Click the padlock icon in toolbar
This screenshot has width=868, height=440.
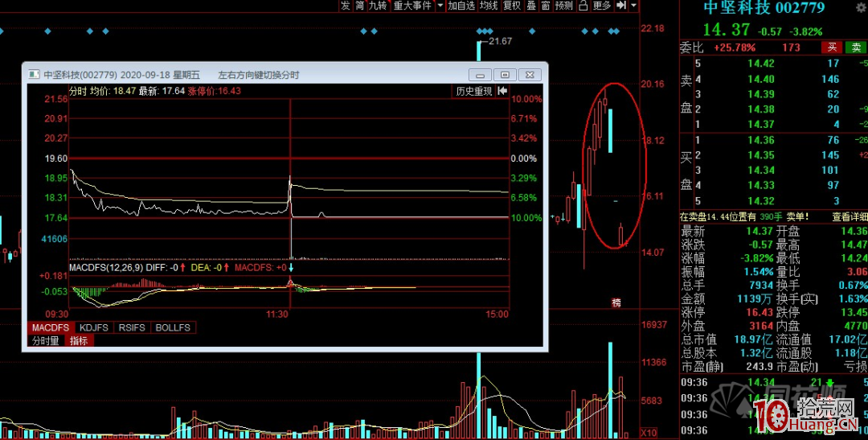pyautogui.click(x=583, y=6)
